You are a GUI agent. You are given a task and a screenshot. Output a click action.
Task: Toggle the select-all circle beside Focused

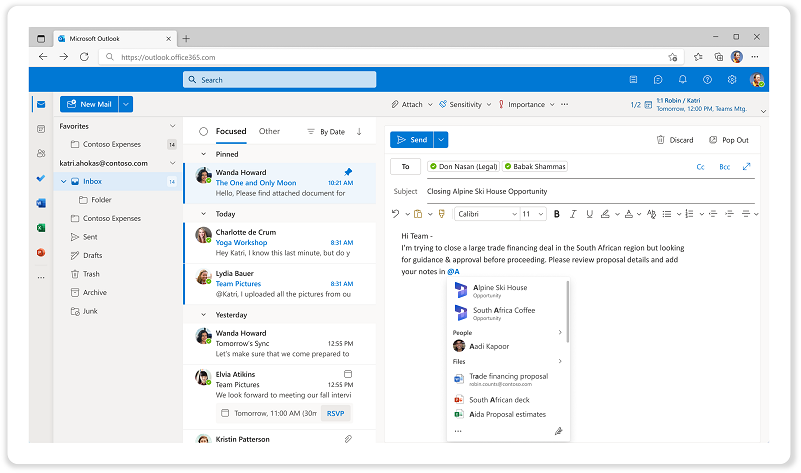(204, 131)
